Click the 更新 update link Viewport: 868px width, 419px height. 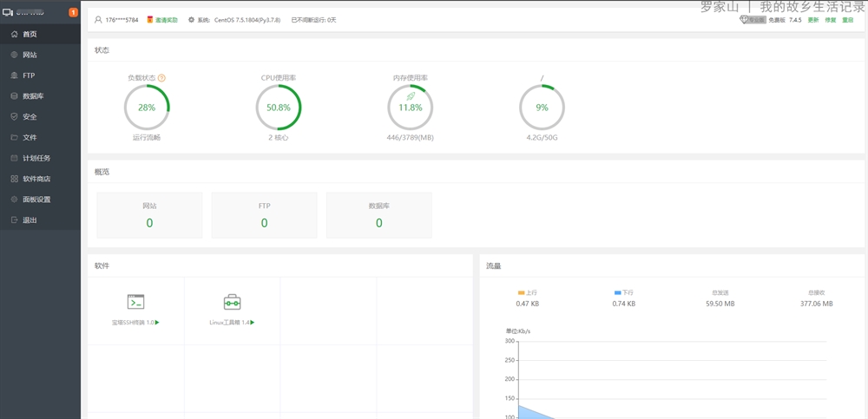coord(812,20)
